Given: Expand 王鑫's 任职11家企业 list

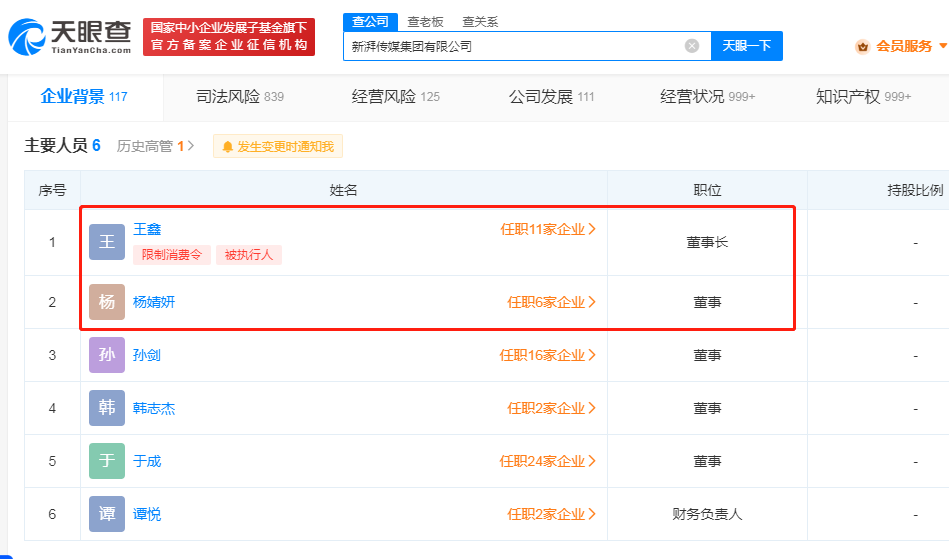Looking at the screenshot, I should point(548,229).
